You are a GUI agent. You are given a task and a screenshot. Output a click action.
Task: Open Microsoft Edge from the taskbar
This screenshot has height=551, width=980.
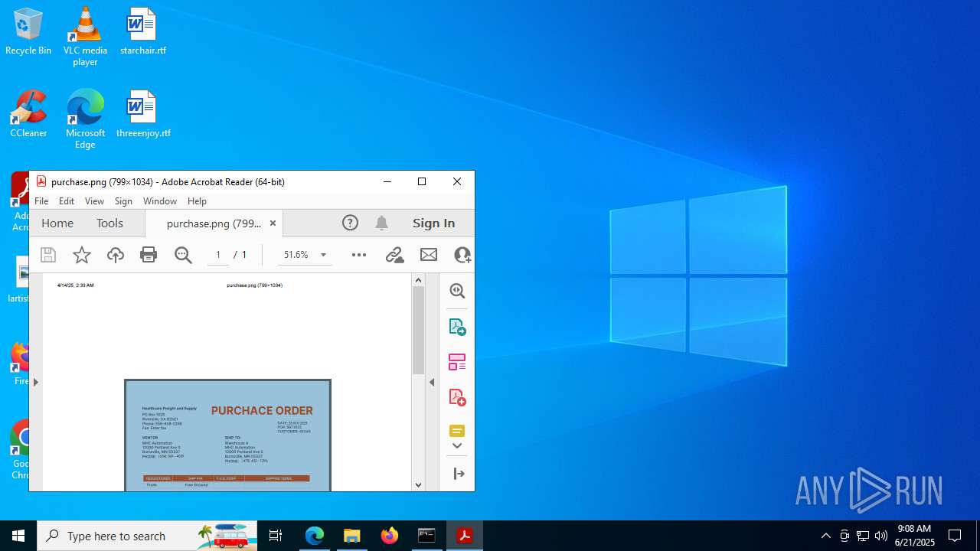315,536
